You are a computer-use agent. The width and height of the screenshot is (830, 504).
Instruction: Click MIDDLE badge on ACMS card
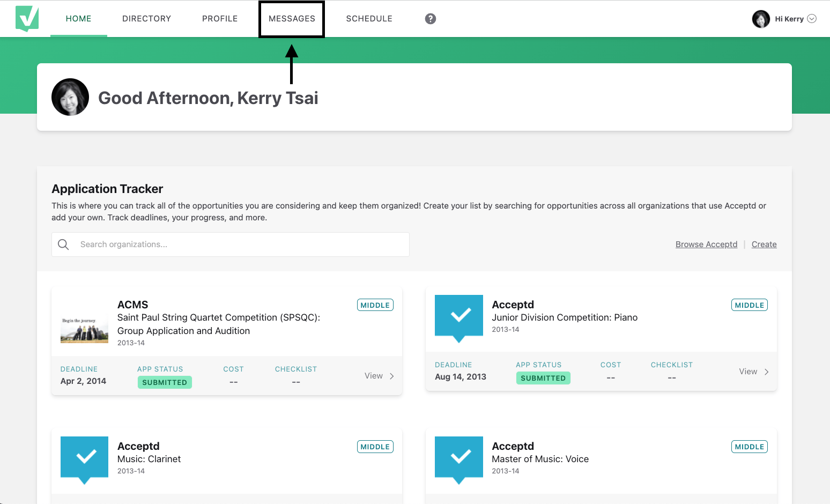[375, 305]
